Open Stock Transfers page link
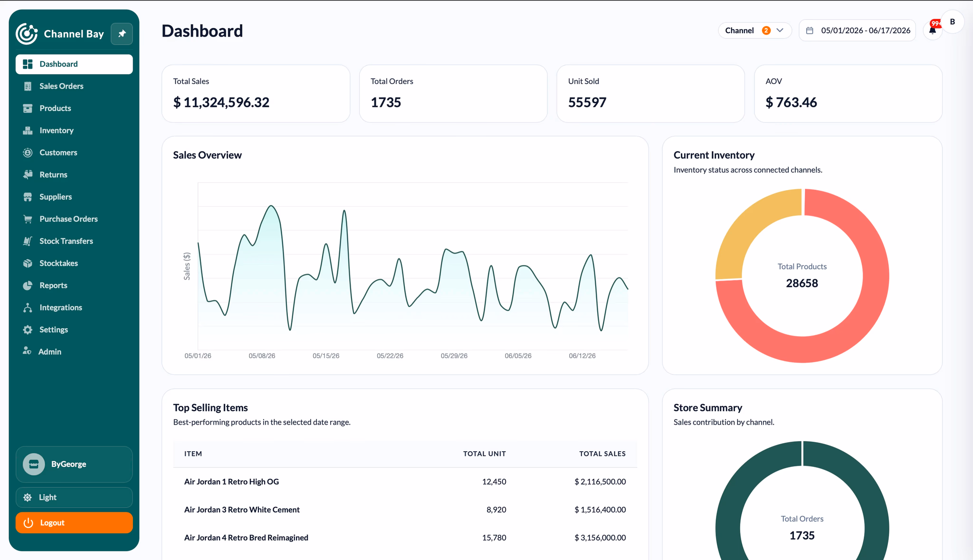 click(74, 241)
